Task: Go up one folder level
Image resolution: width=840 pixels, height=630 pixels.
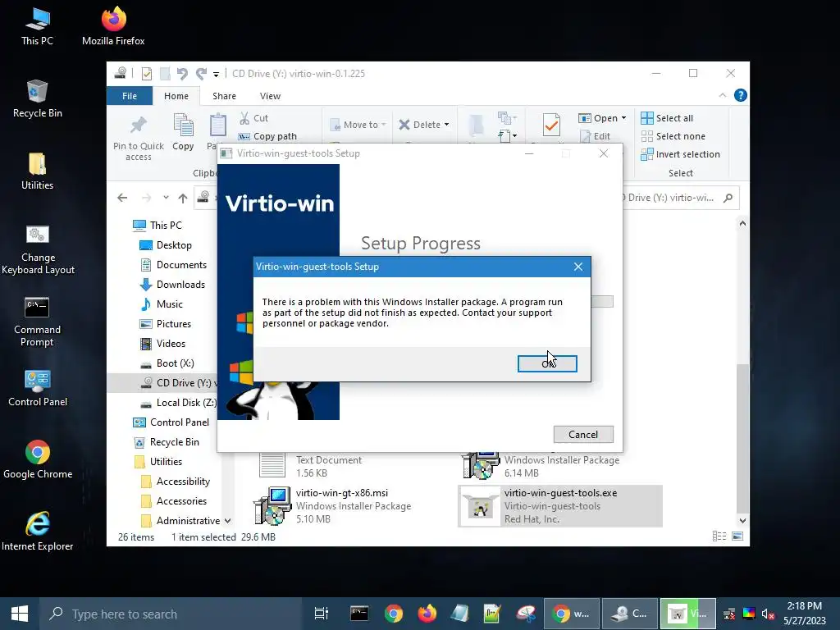Action: click(183, 199)
